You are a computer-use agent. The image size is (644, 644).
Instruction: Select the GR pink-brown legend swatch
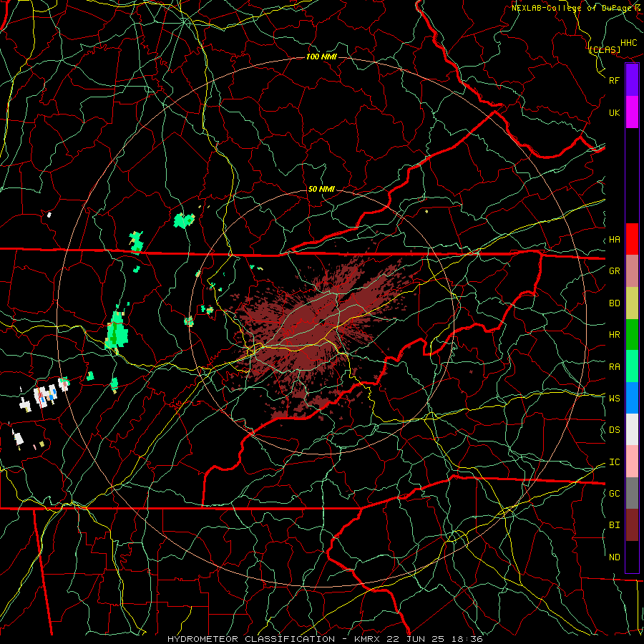click(x=632, y=271)
